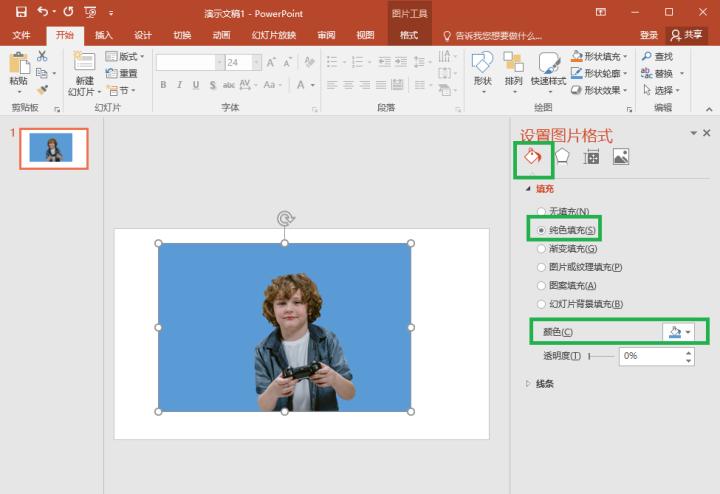Open the font name combo box
This screenshot has height=494, width=720.
[190, 62]
